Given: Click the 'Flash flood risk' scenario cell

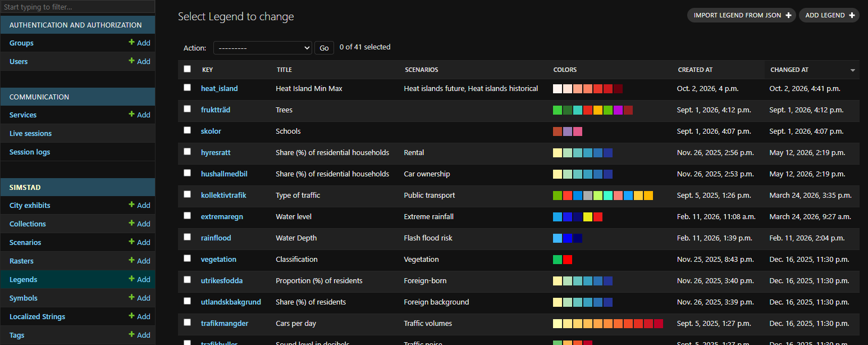Looking at the screenshot, I should click(428, 238).
